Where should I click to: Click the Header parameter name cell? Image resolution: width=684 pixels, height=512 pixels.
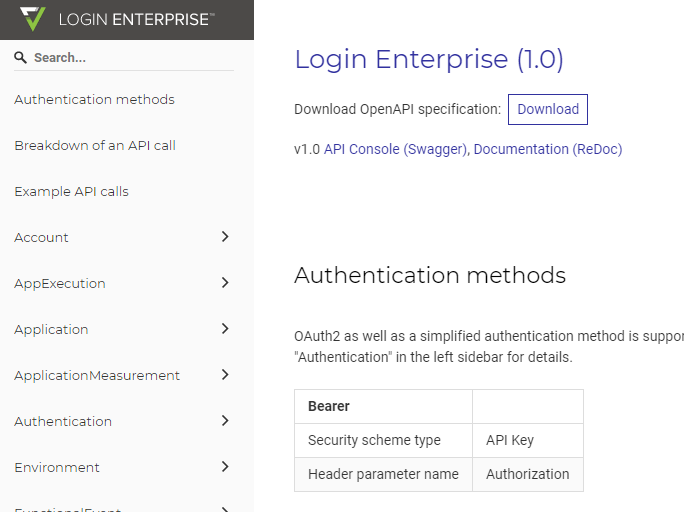[x=383, y=474]
